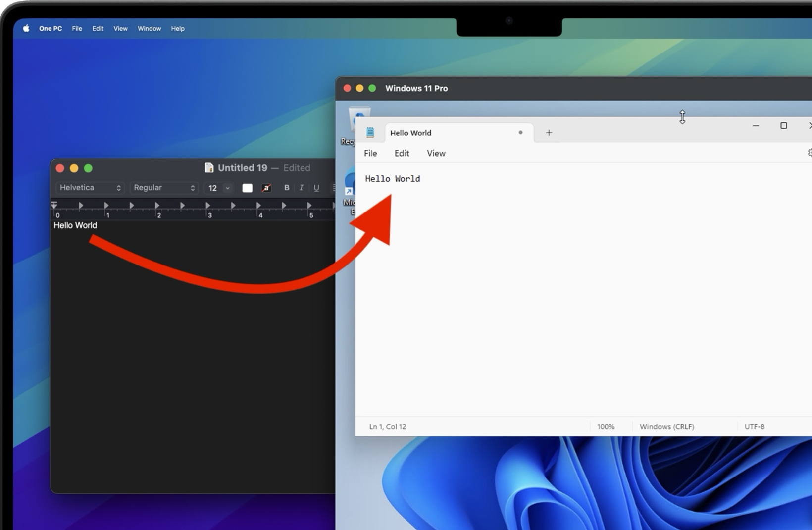The width and height of the screenshot is (812, 530).
Task: Open Notepad's File menu
Action: pyautogui.click(x=370, y=153)
